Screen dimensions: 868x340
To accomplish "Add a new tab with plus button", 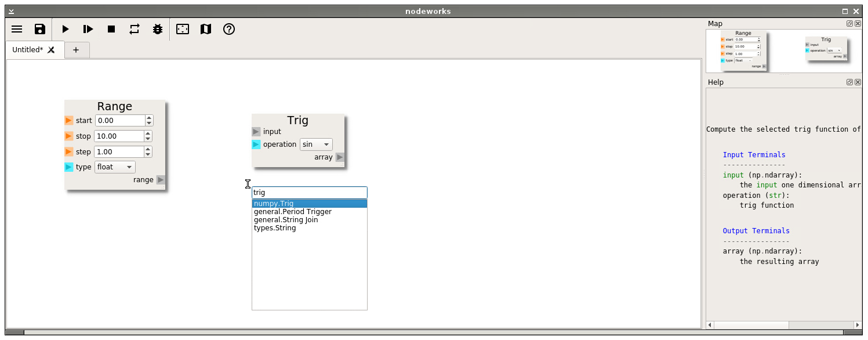I will point(76,50).
